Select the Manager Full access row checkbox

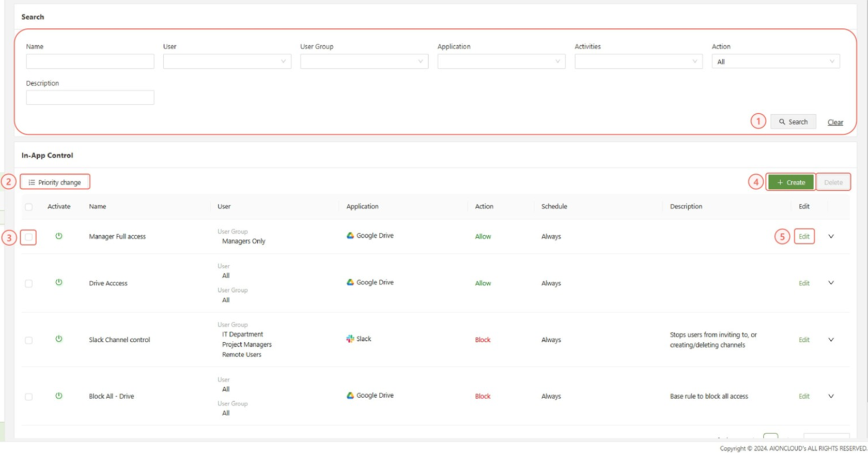pyautogui.click(x=29, y=237)
